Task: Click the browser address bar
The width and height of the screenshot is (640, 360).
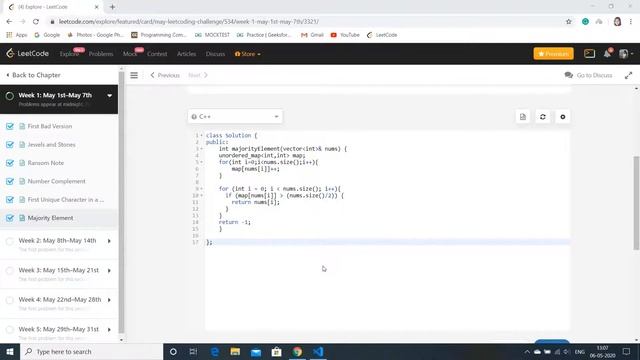Action: (x=306, y=22)
